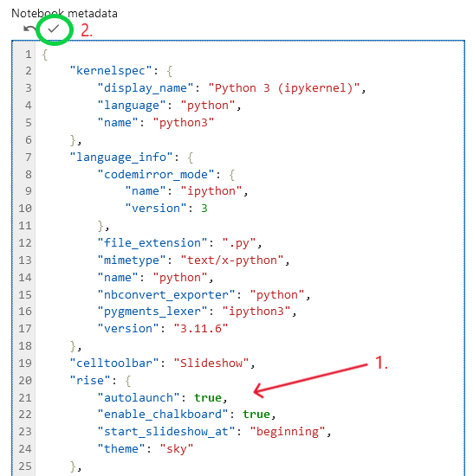Click the opening brace after "rise"
Image resolution: width=473 pixels, height=476 pixels.
point(128,381)
